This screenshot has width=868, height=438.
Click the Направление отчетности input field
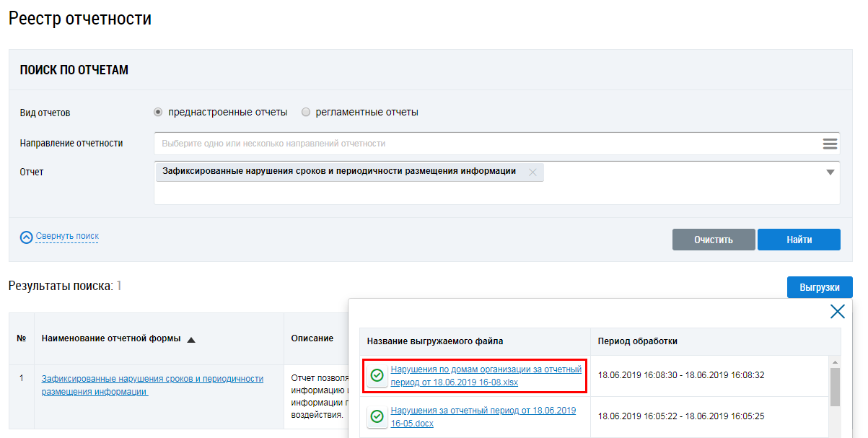click(x=496, y=144)
